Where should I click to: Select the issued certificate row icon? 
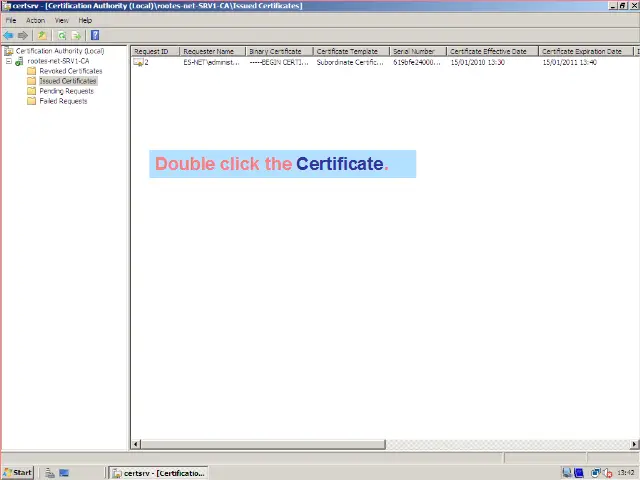tap(138, 62)
